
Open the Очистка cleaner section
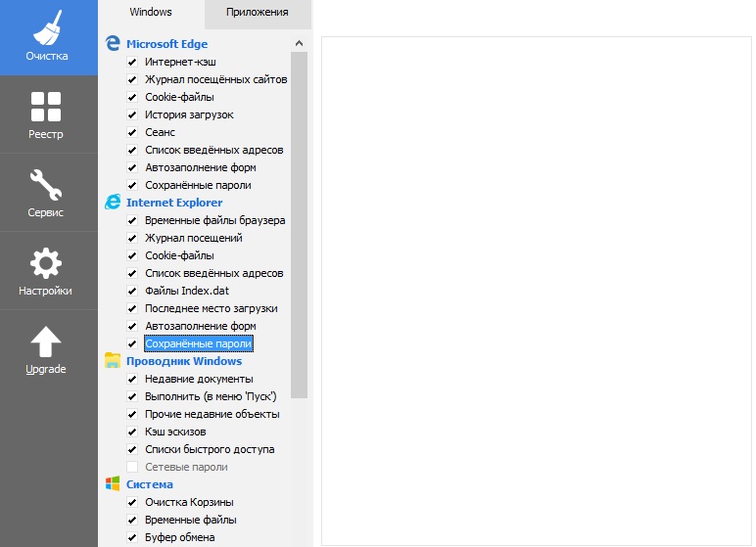coord(48,37)
